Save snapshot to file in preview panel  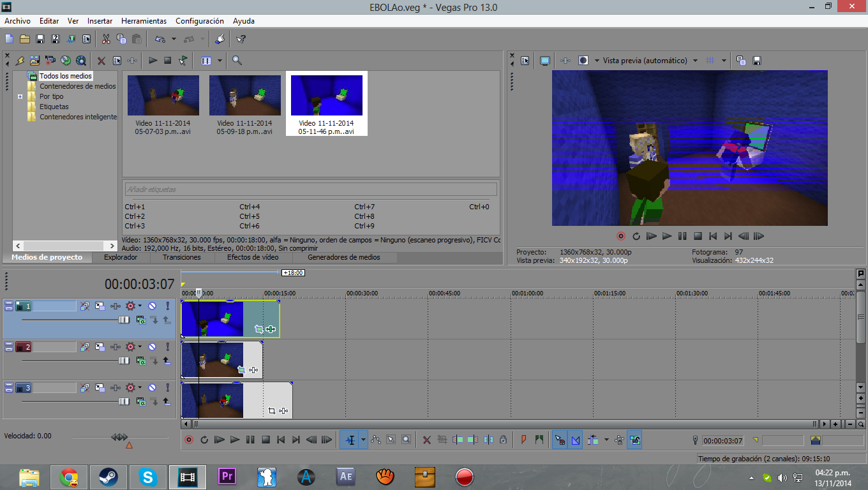(757, 61)
